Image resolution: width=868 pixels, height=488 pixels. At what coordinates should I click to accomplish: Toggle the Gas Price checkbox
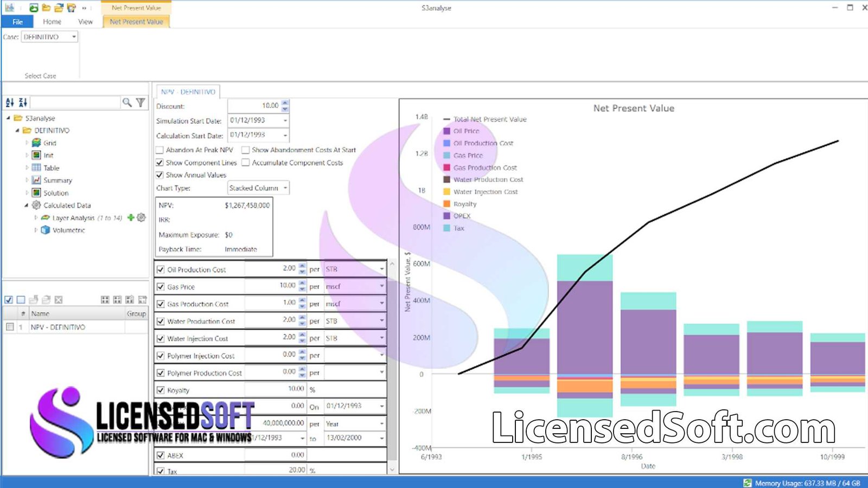coord(161,287)
